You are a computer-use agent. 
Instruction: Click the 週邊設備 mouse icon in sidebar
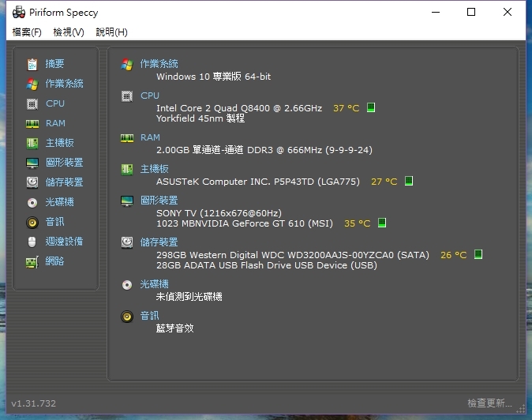(32, 242)
